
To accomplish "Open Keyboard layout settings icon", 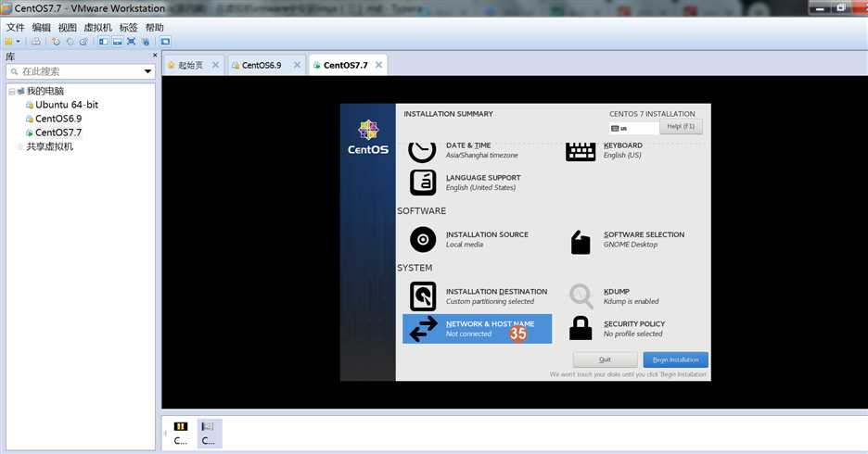I will [581, 151].
